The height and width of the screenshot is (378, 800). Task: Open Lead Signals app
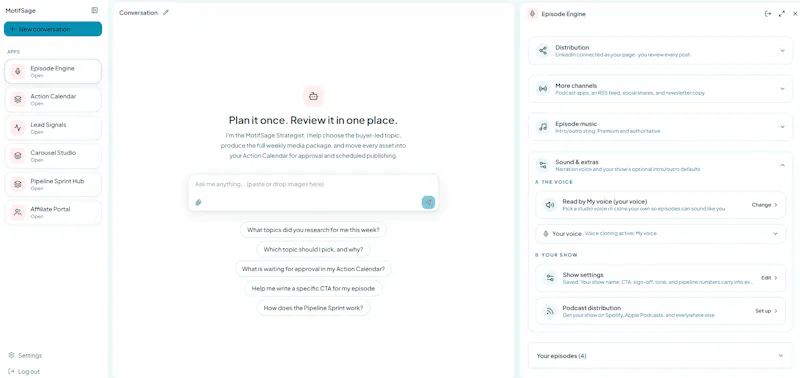[53, 128]
